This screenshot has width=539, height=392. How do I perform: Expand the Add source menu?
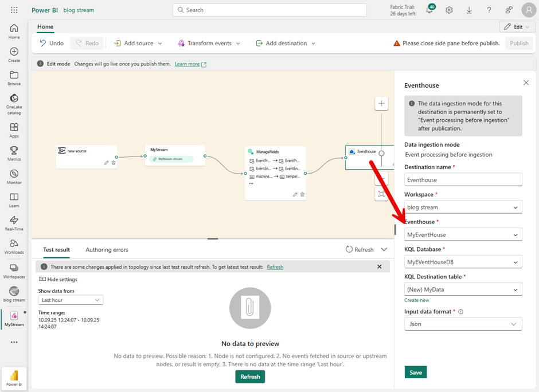[138, 44]
